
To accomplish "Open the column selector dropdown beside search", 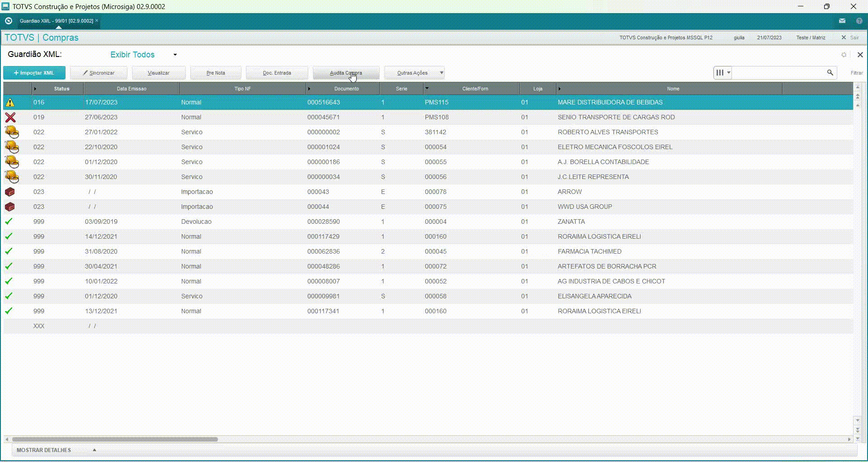I will point(723,72).
